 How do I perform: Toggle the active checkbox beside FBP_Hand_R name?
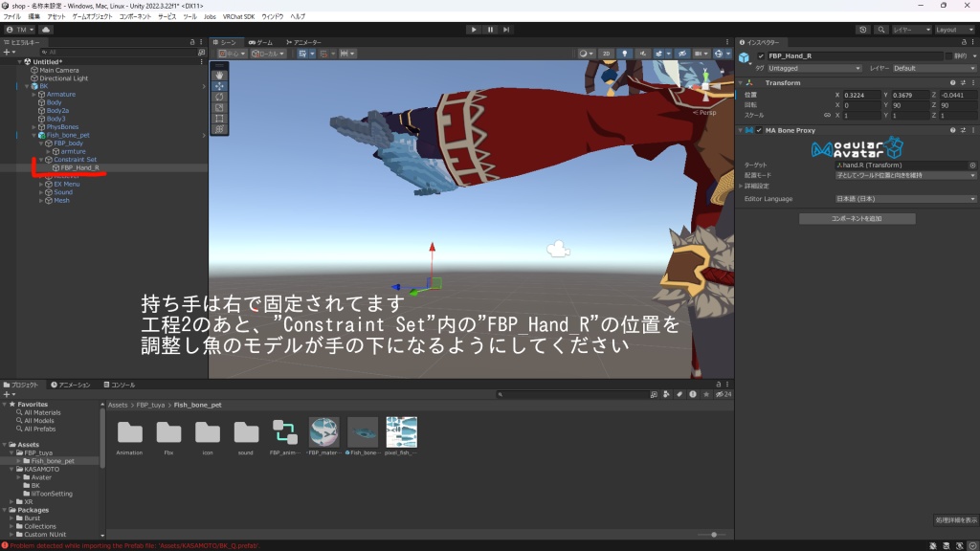(760, 56)
